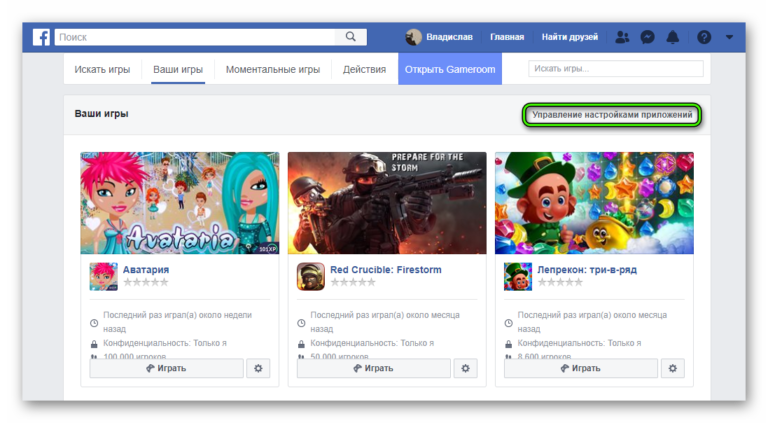Expand account dropdown arrow in top bar
This screenshot has width=768, height=423.
[x=730, y=37]
